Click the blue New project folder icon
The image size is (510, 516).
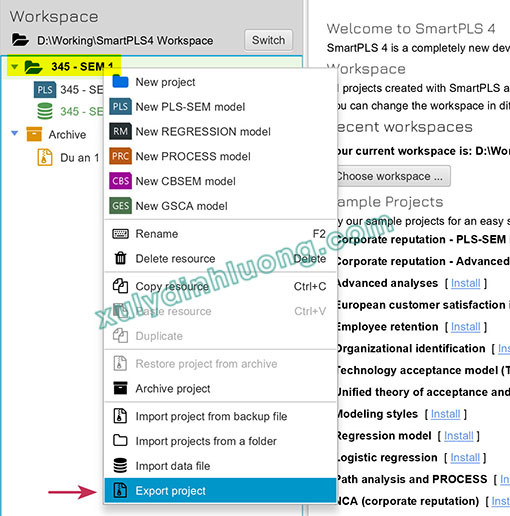point(120,82)
